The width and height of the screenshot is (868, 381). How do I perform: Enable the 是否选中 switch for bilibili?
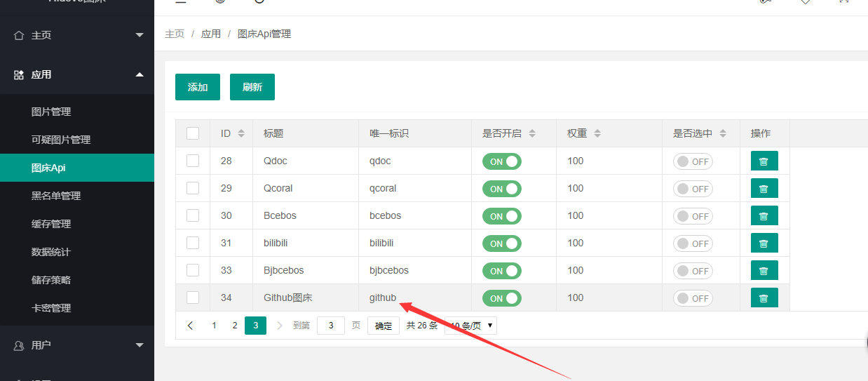pyautogui.click(x=693, y=243)
